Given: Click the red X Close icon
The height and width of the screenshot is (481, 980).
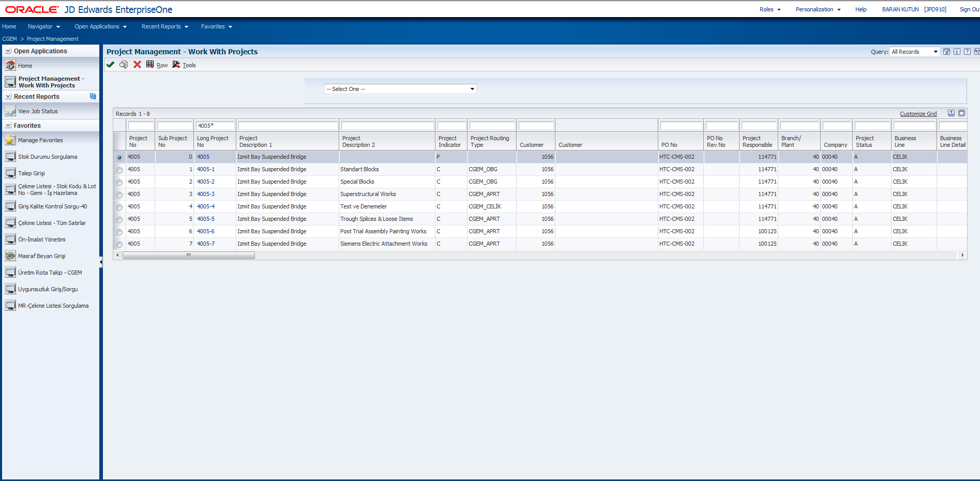Looking at the screenshot, I should tap(137, 65).
